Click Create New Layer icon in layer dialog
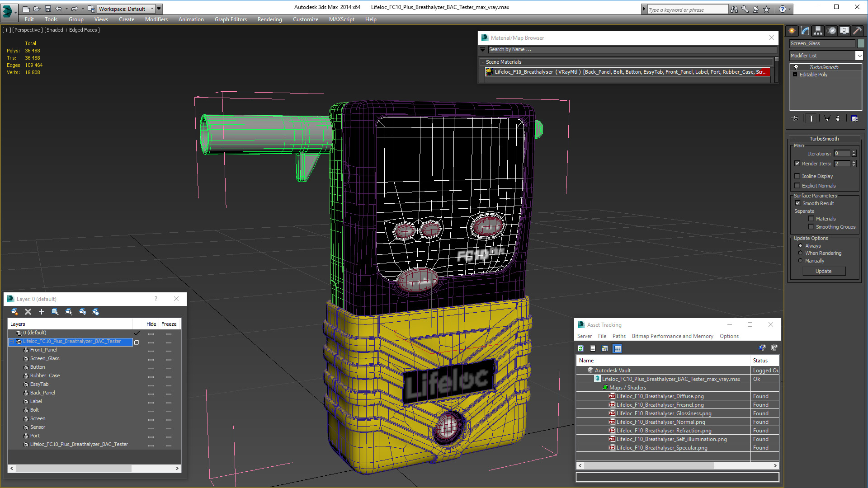Viewport: 868px width, 488px height. 14,312
